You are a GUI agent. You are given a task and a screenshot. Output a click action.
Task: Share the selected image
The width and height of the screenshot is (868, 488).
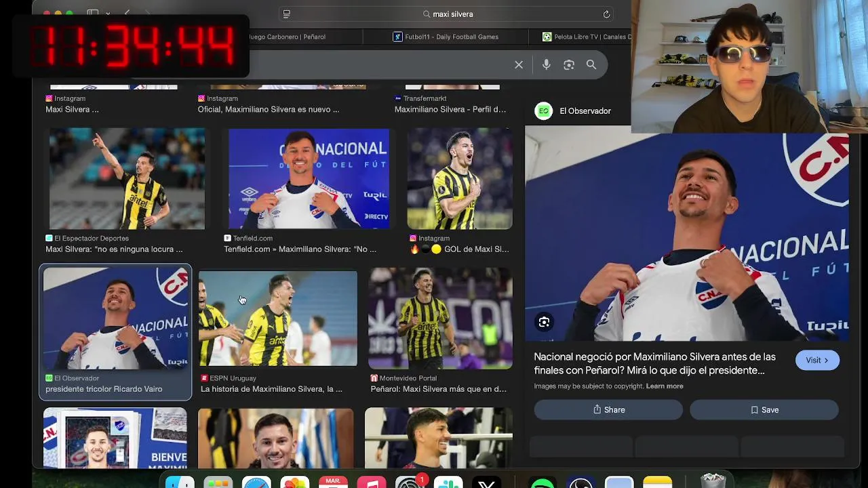pos(608,409)
